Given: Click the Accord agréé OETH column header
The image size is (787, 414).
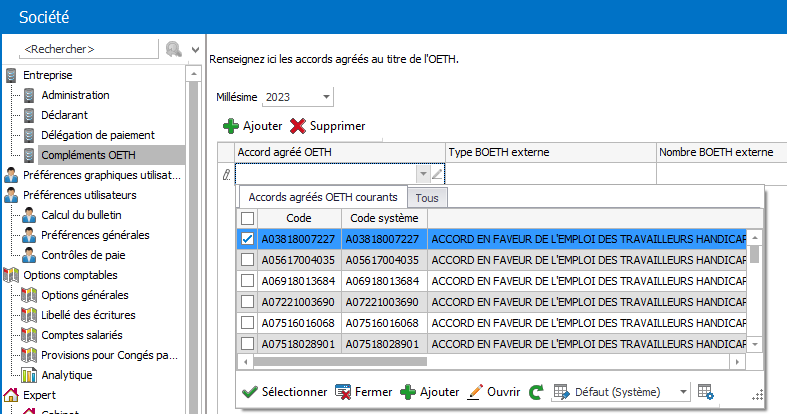Looking at the screenshot, I should [340, 153].
